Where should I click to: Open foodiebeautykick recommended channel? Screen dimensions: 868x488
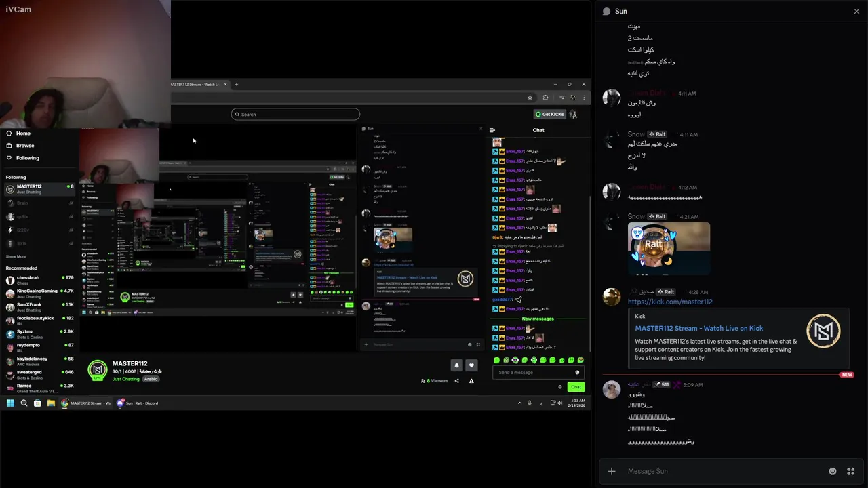tap(39, 320)
